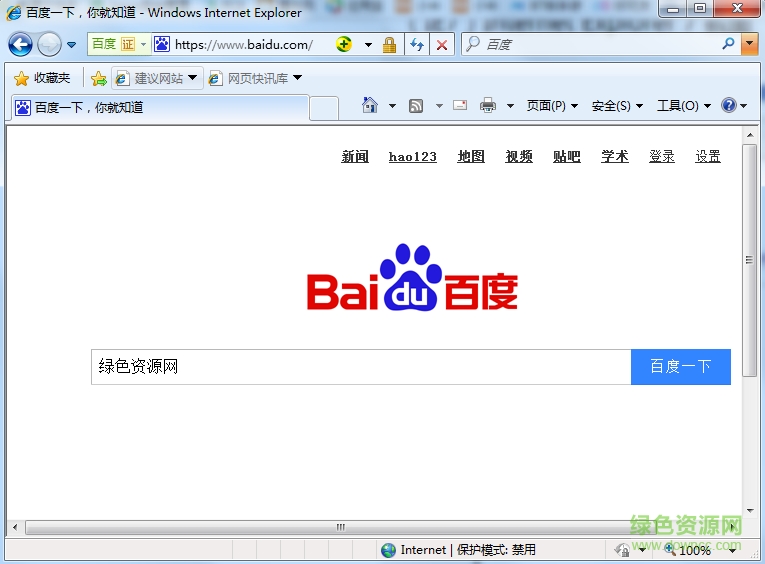
Task: Click the search field containing 绿色资源网
Action: [361, 367]
